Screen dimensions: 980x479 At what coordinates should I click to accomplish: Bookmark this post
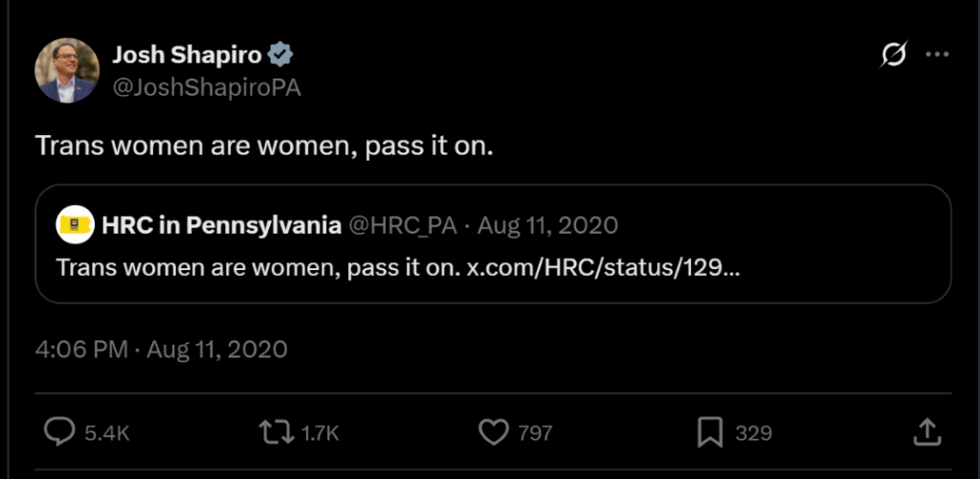tap(709, 433)
